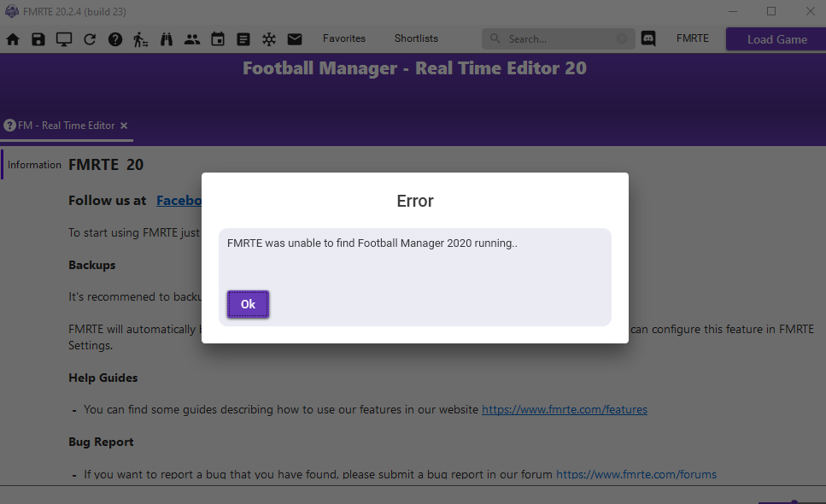Viewport: 826px width, 504px height.
Task: Click the binoculars scout icon
Action: point(167,39)
